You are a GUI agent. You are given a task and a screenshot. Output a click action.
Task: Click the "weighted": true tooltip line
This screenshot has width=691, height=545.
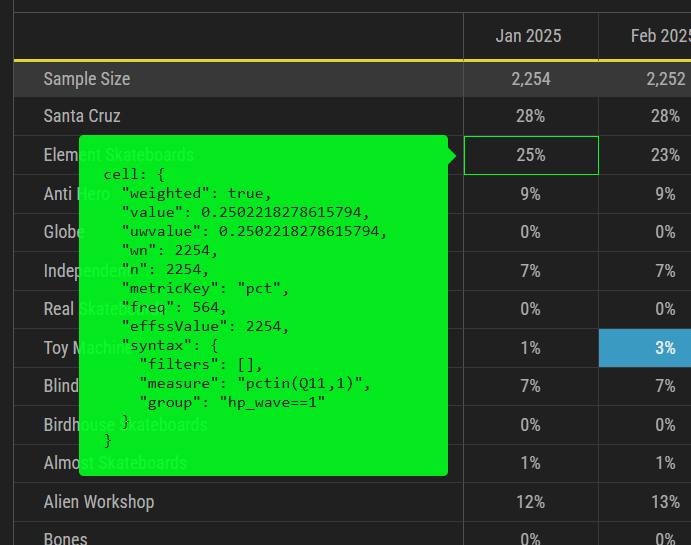point(196,193)
